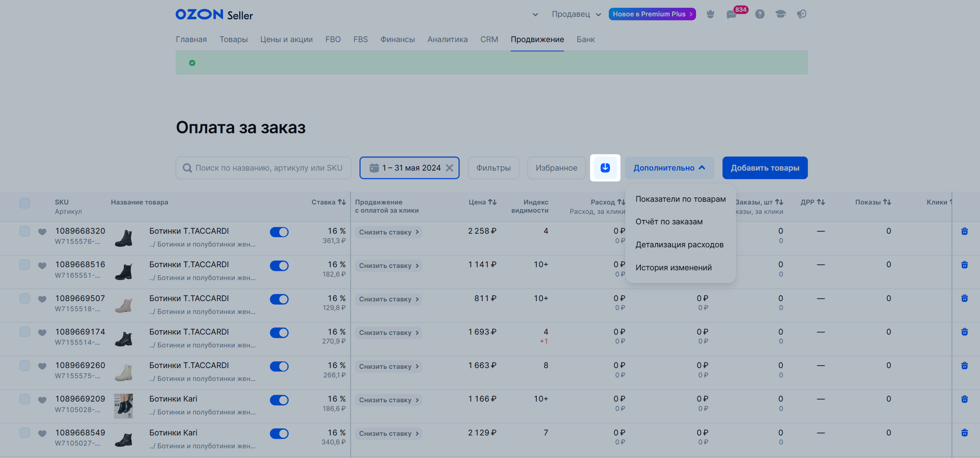Screen dimensions: 980x458
Task: Go to the Товары tab
Action: pyautogui.click(x=234, y=39)
